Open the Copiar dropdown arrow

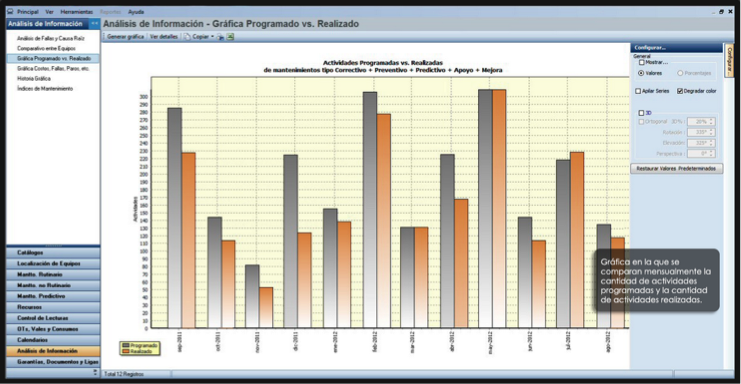pos(212,37)
